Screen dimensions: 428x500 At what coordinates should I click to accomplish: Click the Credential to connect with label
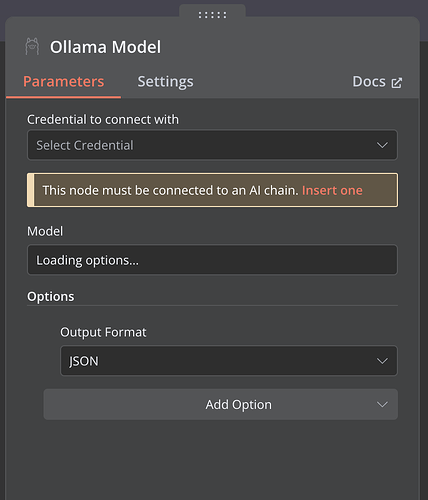[103, 119]
